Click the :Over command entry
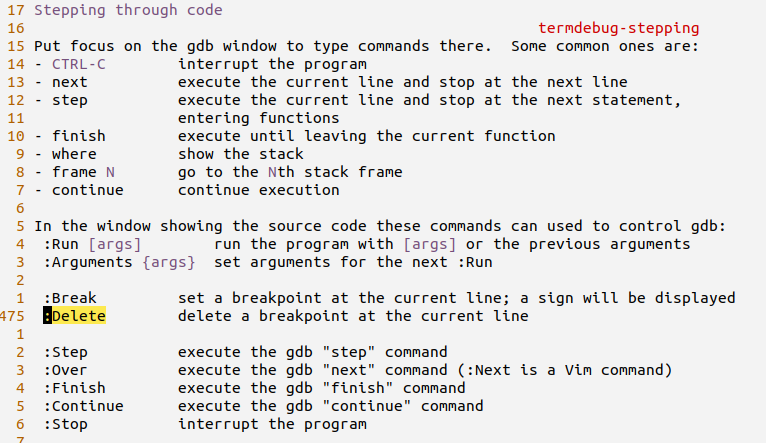 pos(65,370)
